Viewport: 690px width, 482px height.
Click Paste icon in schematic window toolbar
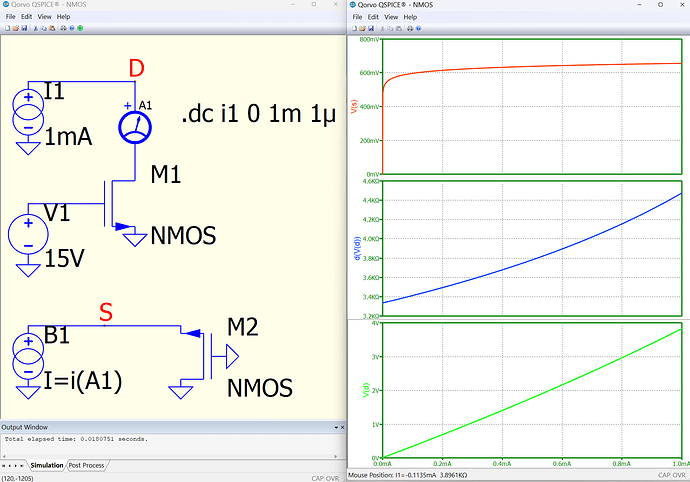tap(52, 28)
